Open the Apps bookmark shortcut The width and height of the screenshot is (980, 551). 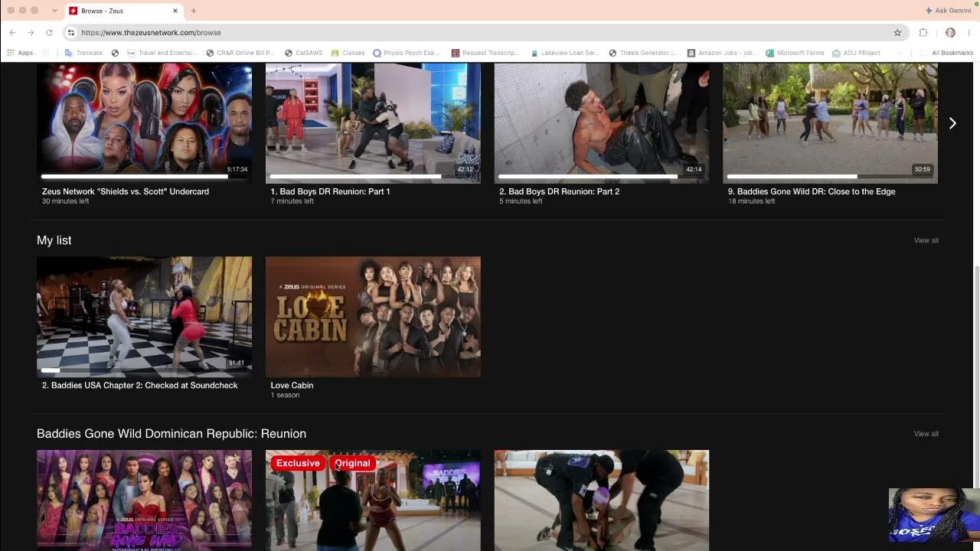(x=20, y=53)
